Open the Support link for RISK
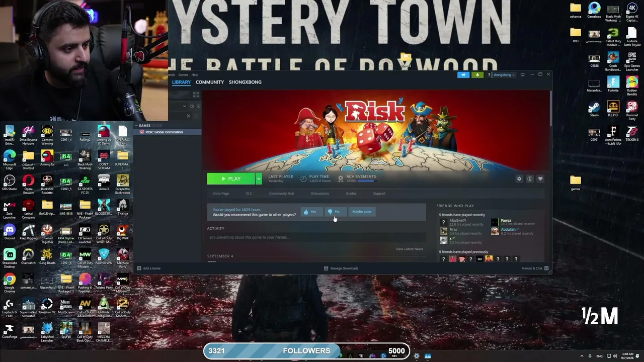 click(379, 194)
